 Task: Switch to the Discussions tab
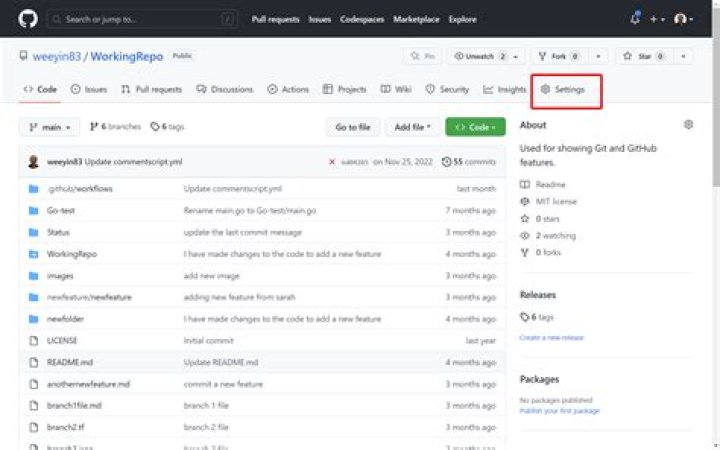[225, 89]
